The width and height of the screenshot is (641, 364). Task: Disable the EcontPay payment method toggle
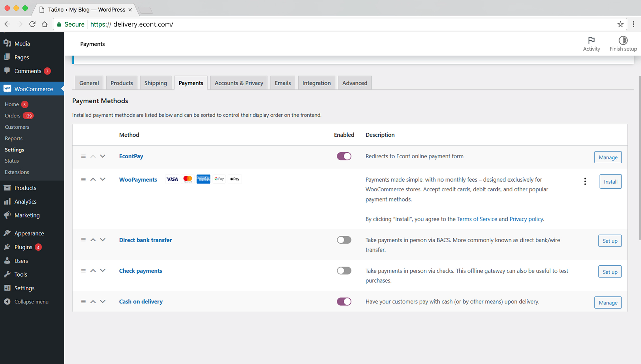[344, 156]
